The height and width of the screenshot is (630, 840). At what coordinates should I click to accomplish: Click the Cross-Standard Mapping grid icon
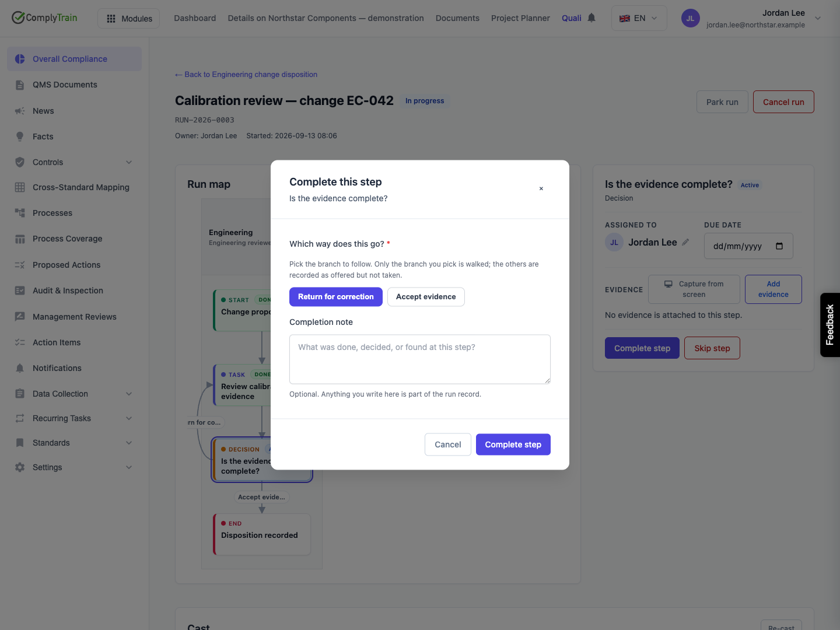(x=20, y=187)
